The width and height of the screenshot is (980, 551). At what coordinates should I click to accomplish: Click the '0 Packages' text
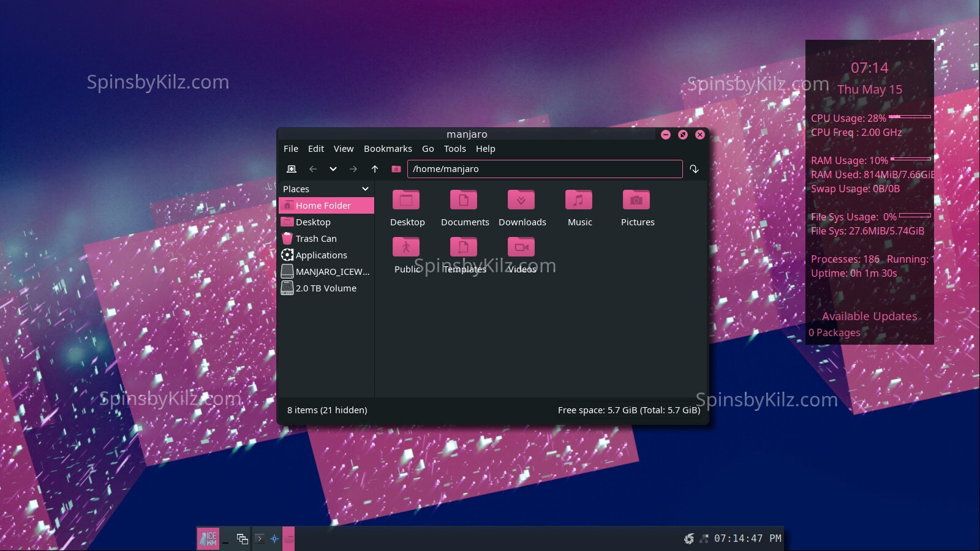click(x=834, y=332)
